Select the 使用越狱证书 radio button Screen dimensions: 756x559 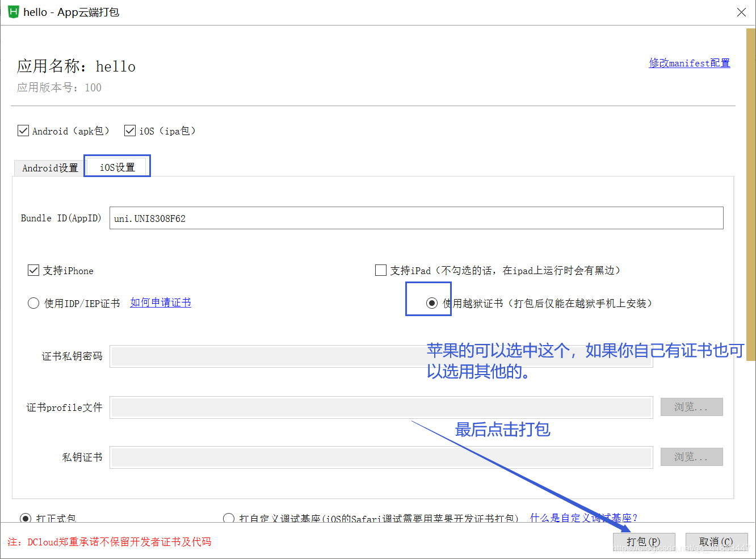click(x=432, y=303)
